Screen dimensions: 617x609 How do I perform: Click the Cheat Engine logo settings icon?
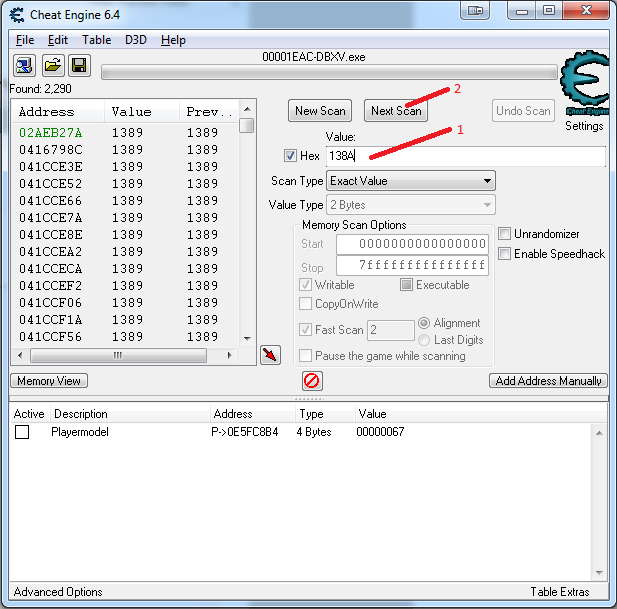pos(585,83)
